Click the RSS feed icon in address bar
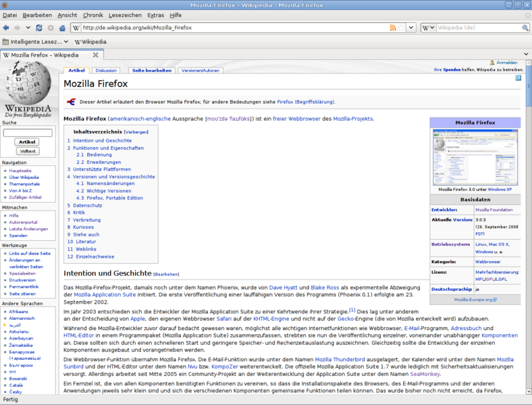The height and width of the screenshot is (405, 532). pyautogui.click(x=393, y=28)
